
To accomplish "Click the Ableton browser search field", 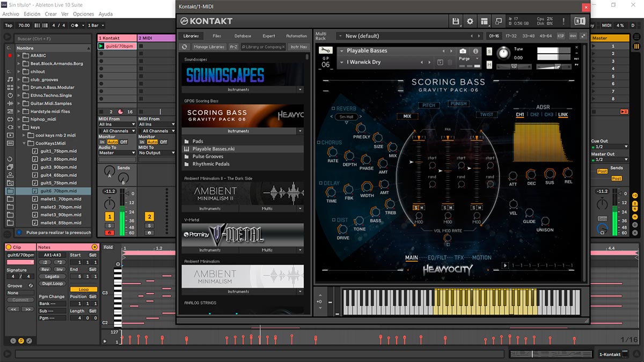I will [x=52, y=39].
